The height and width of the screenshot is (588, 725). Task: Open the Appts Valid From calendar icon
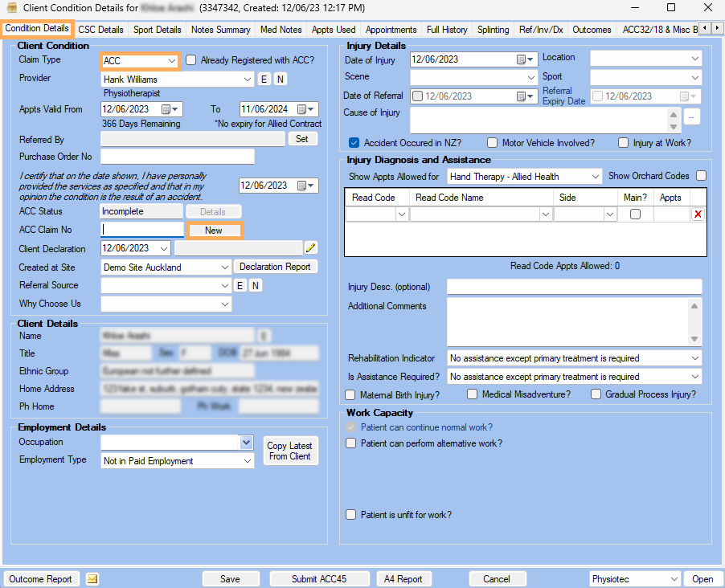pos(170,109)
